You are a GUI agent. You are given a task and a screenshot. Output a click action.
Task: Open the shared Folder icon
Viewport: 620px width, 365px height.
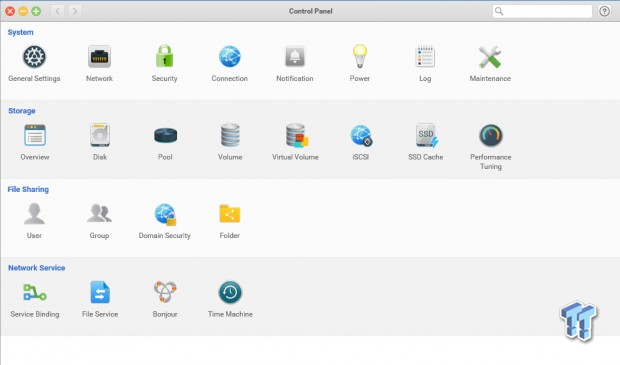click(x=230, y=214)
